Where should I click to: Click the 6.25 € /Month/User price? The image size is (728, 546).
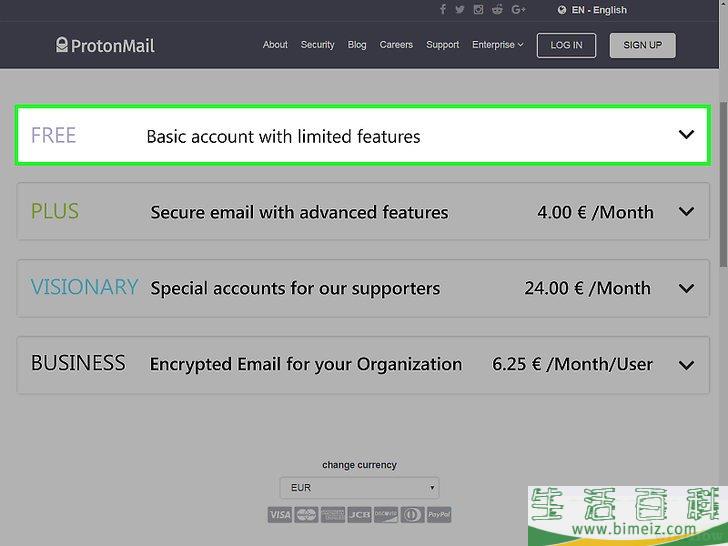click(572, 364)
